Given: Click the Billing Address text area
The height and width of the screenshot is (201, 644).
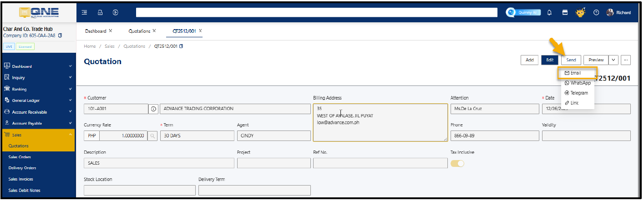Looking at the screenshot, I should 380,122.
